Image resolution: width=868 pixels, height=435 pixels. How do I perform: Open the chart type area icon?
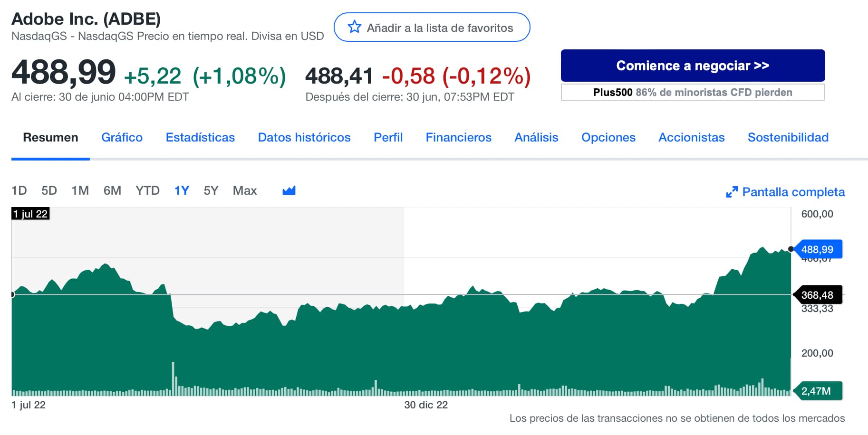point(289,191)
